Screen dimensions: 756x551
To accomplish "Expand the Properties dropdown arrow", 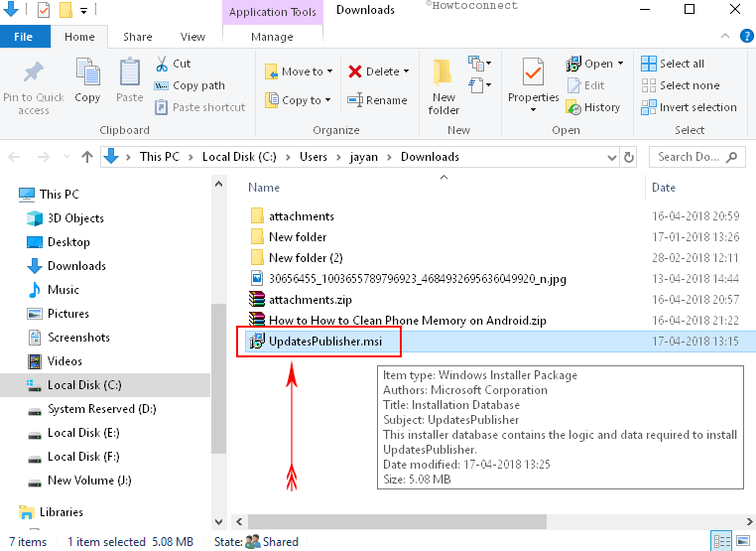I will pyautogui.click(x=533, y=109).
